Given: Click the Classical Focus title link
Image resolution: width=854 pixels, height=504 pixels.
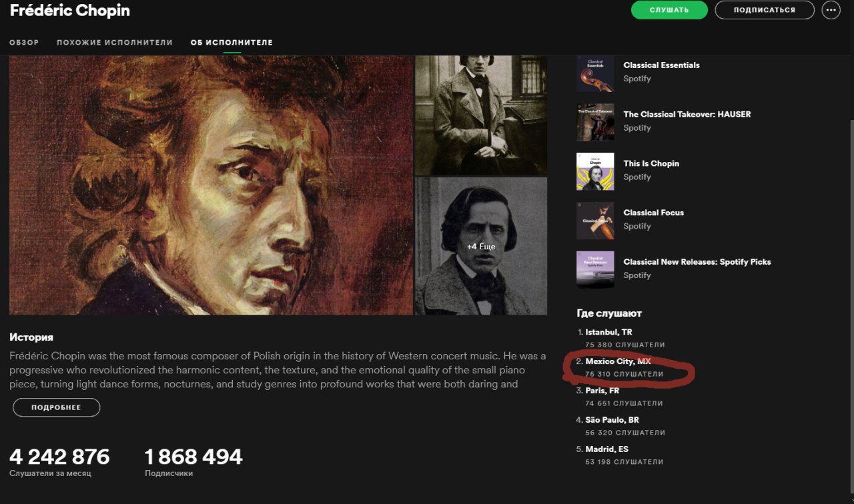Looking at the screenshot, I should click(x=653, y=213).
